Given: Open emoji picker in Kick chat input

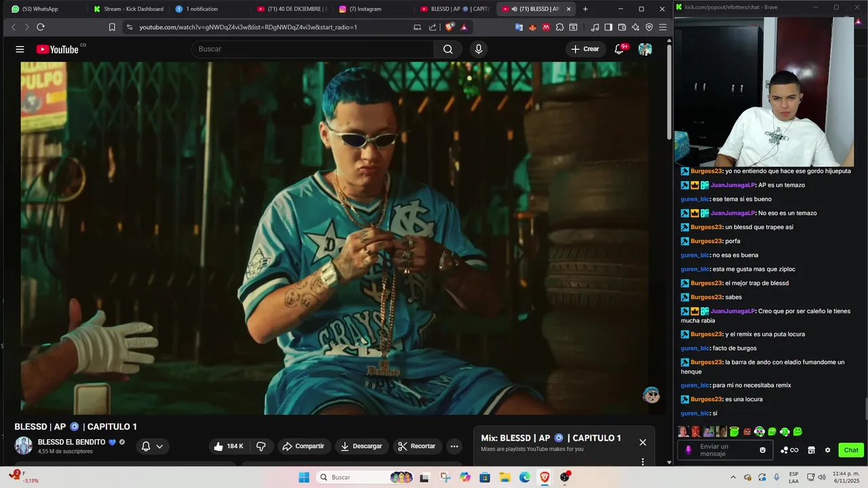Looking at the screenshot, I should [x=763, y=450].
